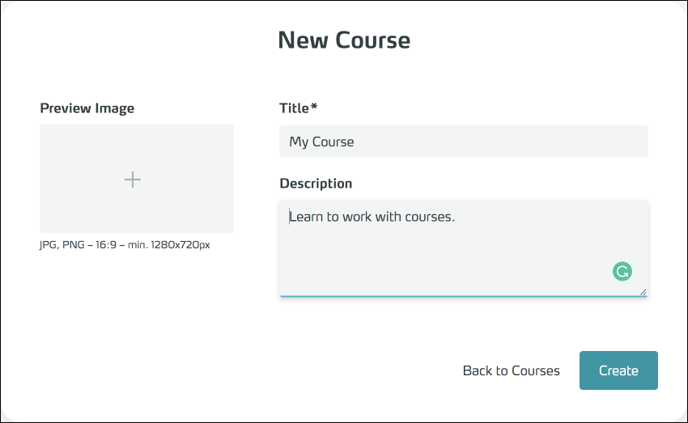Click the "Learn to work with courses." text
Screen dimensions: 688x423
coord(372,215)
